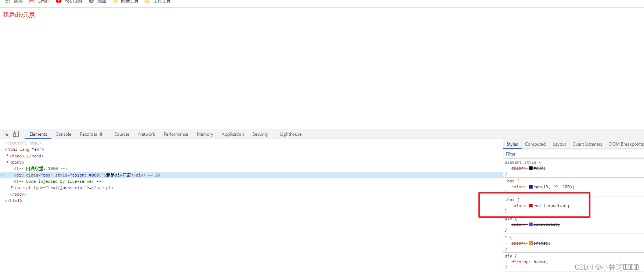Open the orange color swatch
The image size is (644, 274).
tap(531, 243)
